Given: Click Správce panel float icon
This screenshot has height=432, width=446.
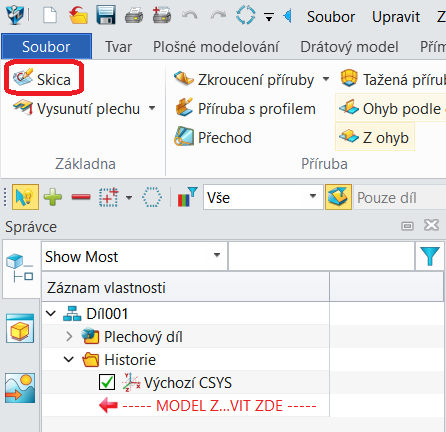Looking at the screenshot, I should click(407, 226).
